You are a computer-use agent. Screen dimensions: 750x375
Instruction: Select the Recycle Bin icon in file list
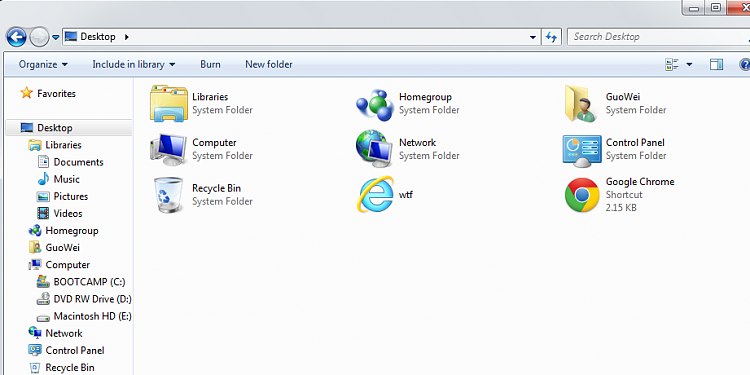(168, 195)
